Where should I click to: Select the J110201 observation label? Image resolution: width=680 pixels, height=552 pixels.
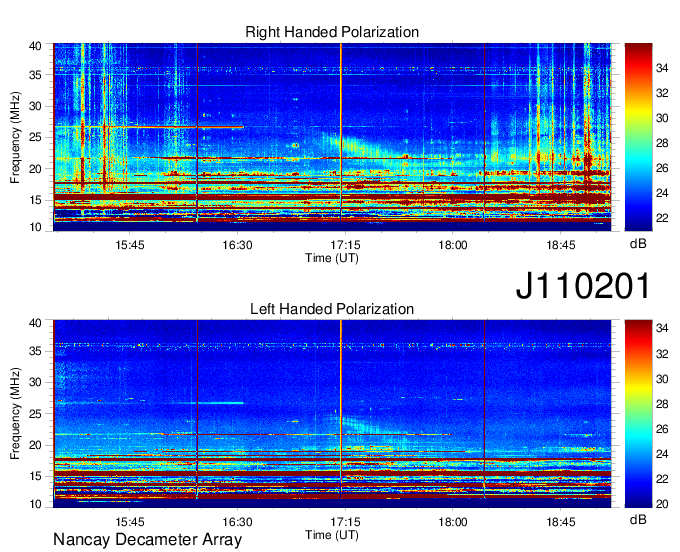pos(583,286)
